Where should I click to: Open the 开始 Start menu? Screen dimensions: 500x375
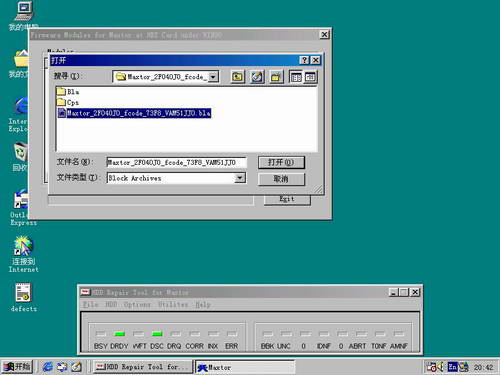(17, 367)
